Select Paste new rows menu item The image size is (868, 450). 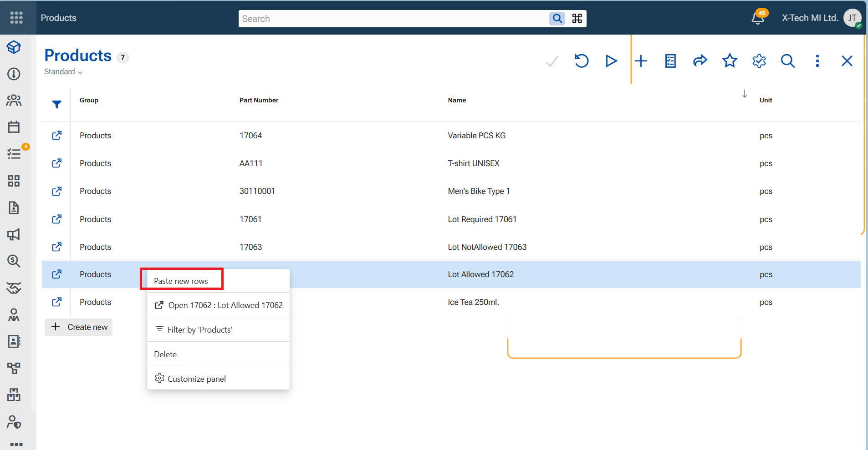pyautogui.click(x=181, y=281)
